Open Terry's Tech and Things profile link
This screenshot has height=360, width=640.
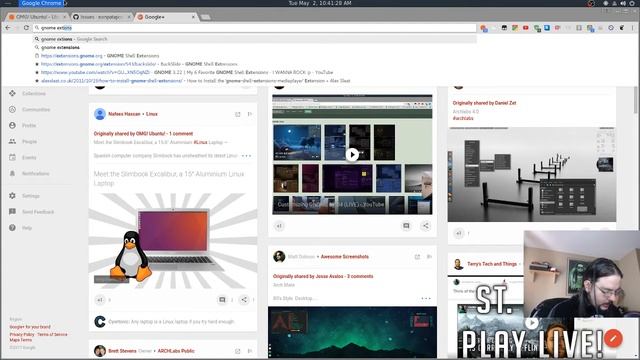[x=492, y=264]
